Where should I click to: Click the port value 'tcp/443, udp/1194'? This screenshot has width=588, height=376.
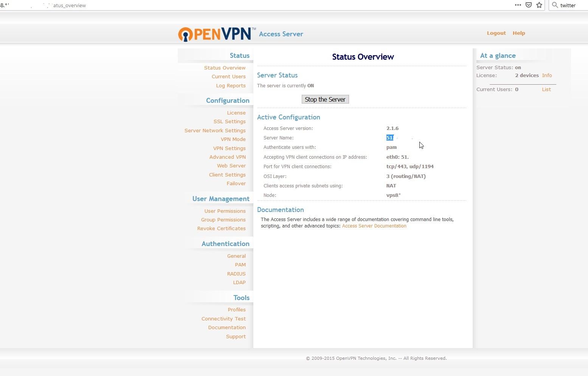[x=410, y=166]
